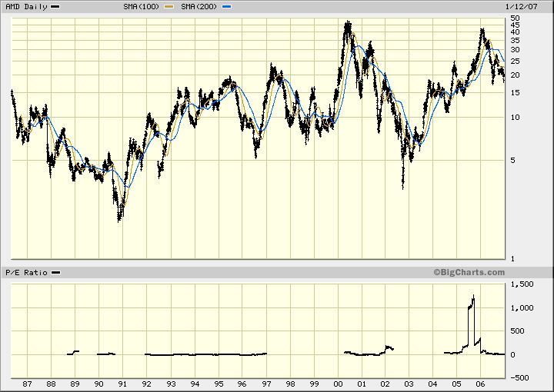Click the 30 price axis label
Viewport: 554px width, 392px height.
(x=515, y=50)
